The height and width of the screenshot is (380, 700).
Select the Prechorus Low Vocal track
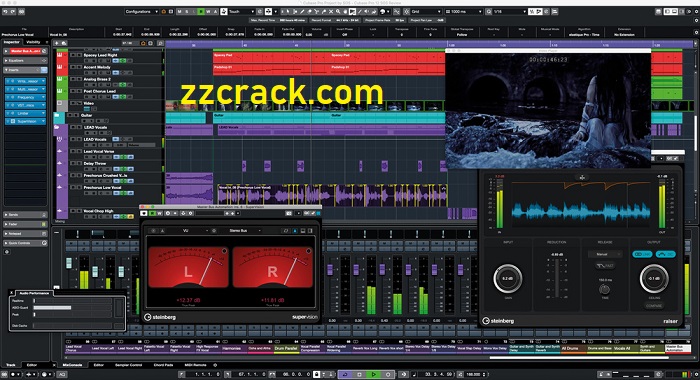pyautogui.click(x=102, y=188)
